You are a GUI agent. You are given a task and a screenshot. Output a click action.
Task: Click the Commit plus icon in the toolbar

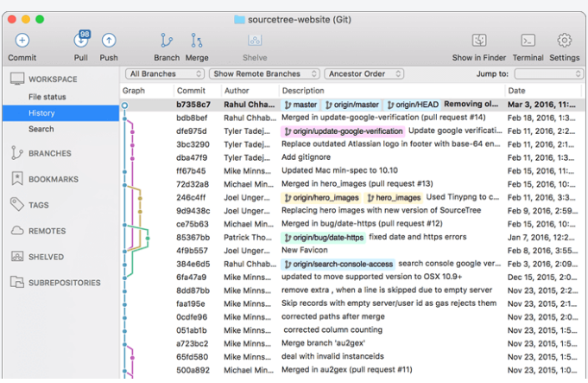pyautogui.click(x=22, y=40)
